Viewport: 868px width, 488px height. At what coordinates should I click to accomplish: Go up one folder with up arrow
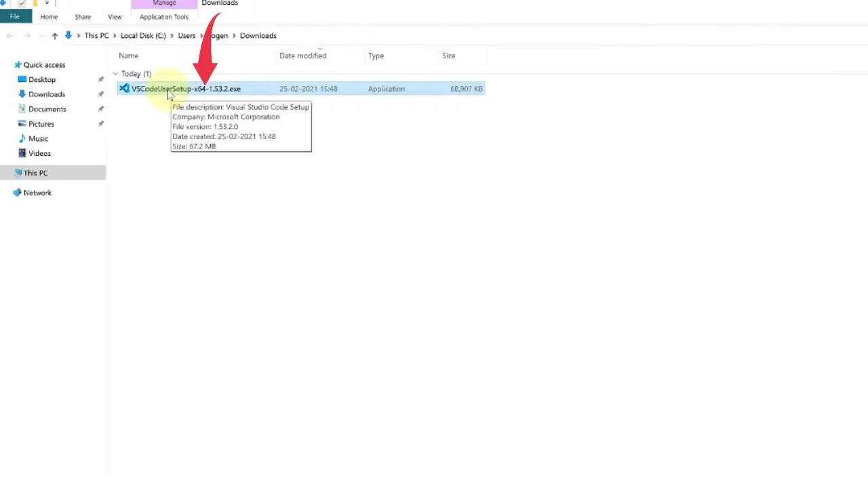(x=55, y=36)
